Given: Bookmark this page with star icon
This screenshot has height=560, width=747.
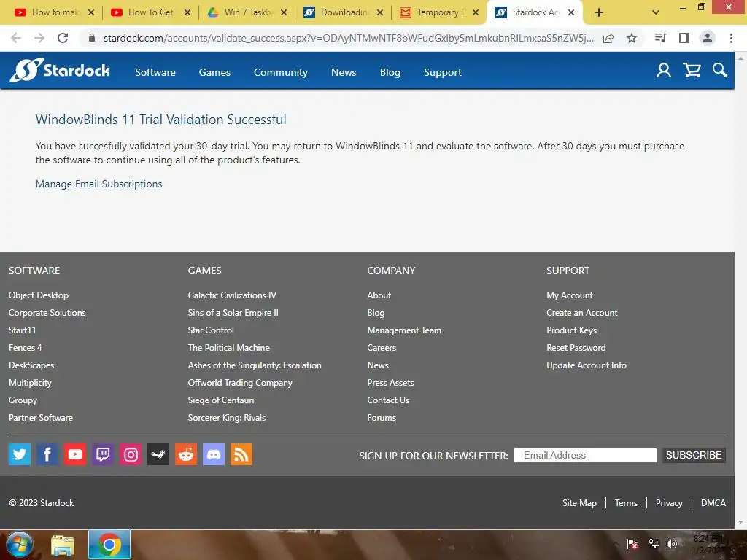Looking at the screenshot, I should coord(632,38).
